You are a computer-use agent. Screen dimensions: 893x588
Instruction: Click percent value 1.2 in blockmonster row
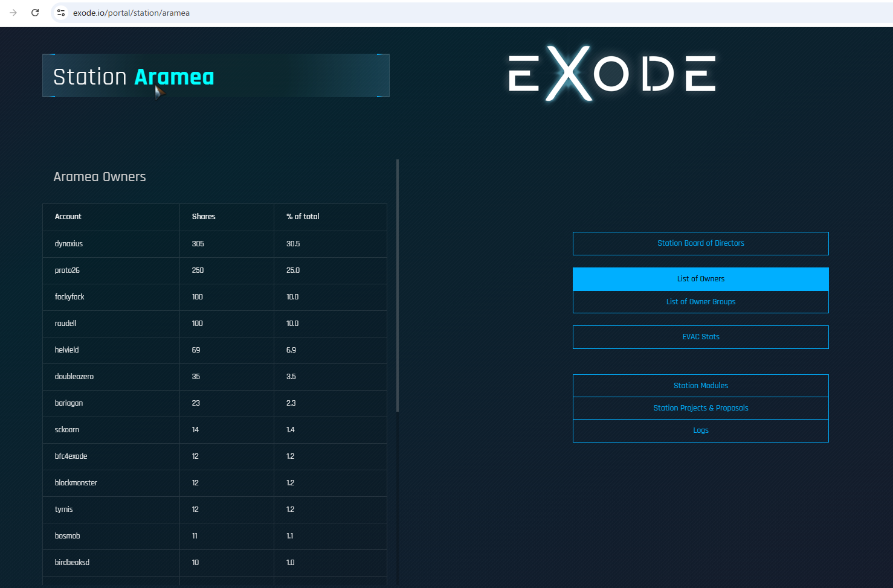point(291,483)
